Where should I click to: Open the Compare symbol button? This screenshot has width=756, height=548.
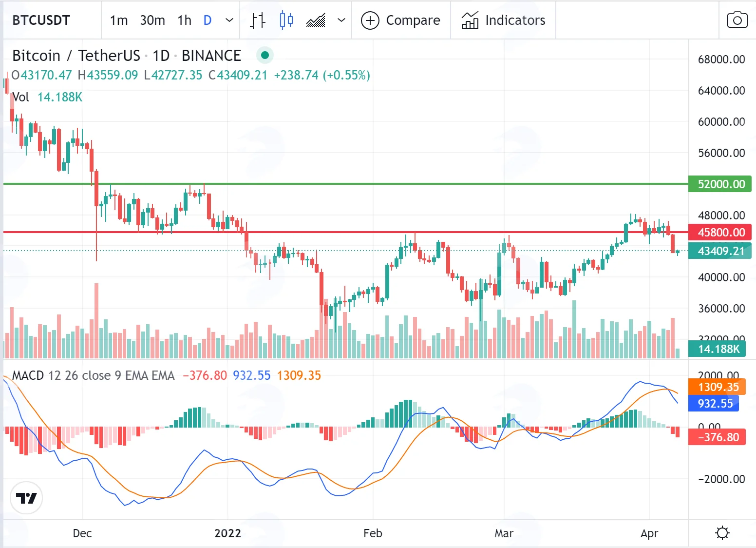click(x=401, y=20)
